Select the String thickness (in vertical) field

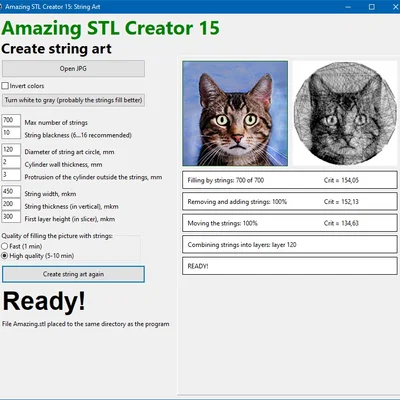coord(11,204)
